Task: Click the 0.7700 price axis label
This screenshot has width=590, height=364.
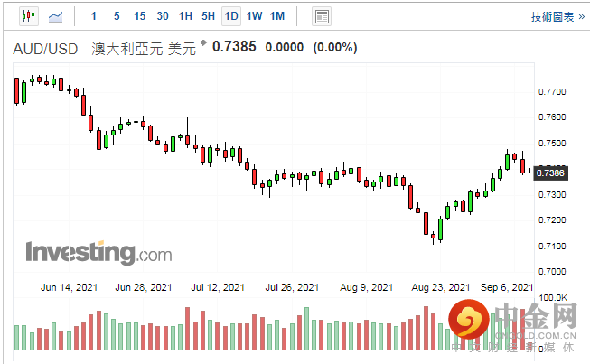Action: (551, 92)
